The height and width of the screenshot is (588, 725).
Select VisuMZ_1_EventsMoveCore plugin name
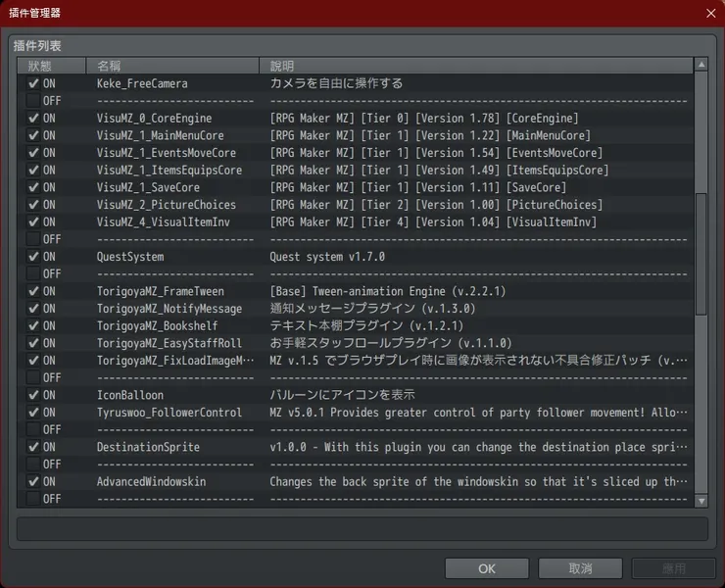click(x=166, y=153)
